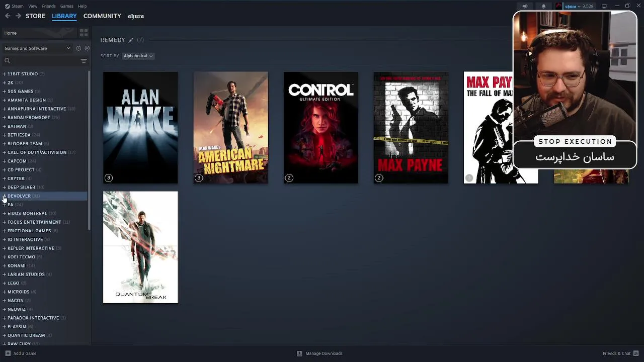Expand the ANNAPURNA INTERACTIVE collection
This screenshot has width=644, height=362.
(5, 109)
